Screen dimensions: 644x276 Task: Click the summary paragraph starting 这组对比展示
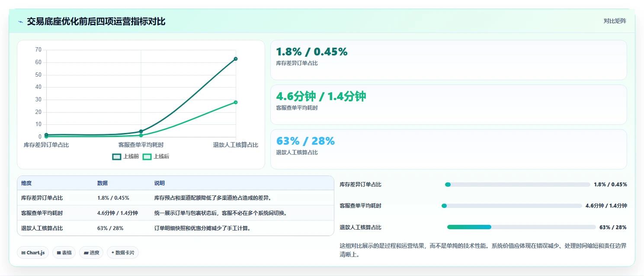[483, 250]
